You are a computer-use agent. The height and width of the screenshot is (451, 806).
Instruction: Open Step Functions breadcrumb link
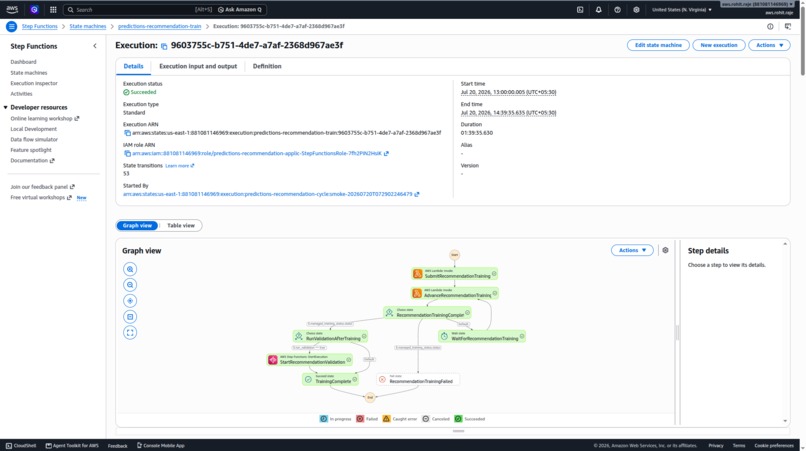40,26
